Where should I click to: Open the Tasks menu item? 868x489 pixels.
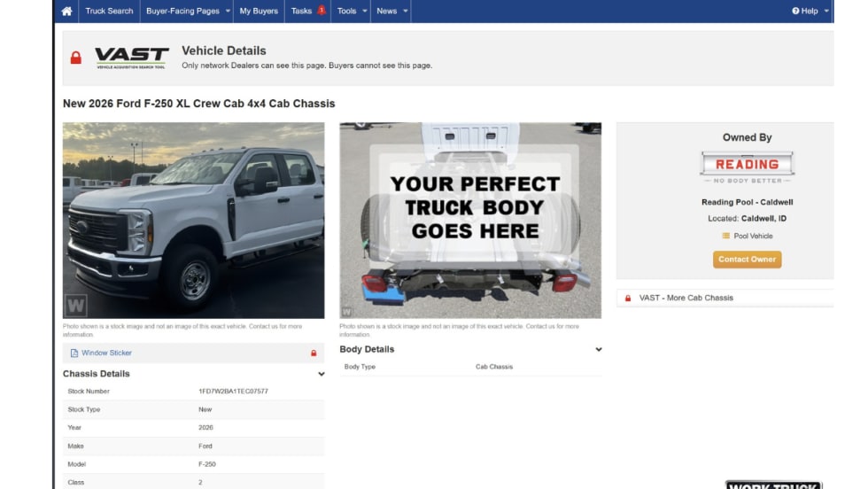tap(302, 12)
